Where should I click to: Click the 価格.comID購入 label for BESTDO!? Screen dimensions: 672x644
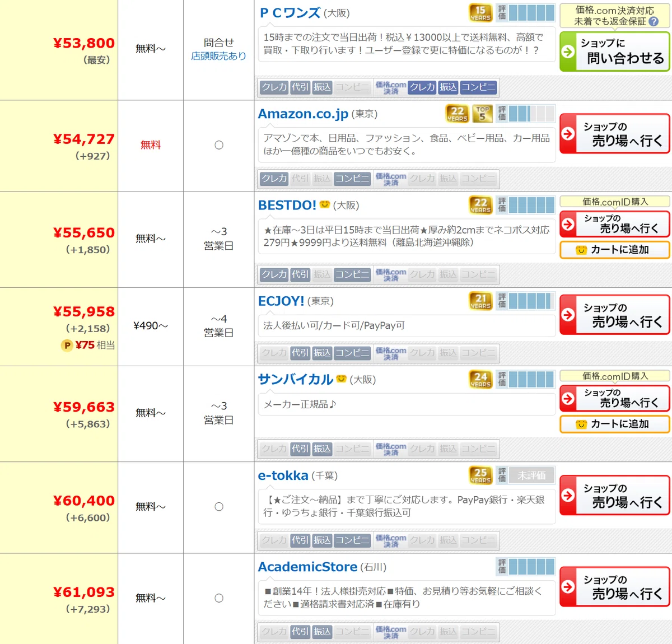tap(615, 202)
